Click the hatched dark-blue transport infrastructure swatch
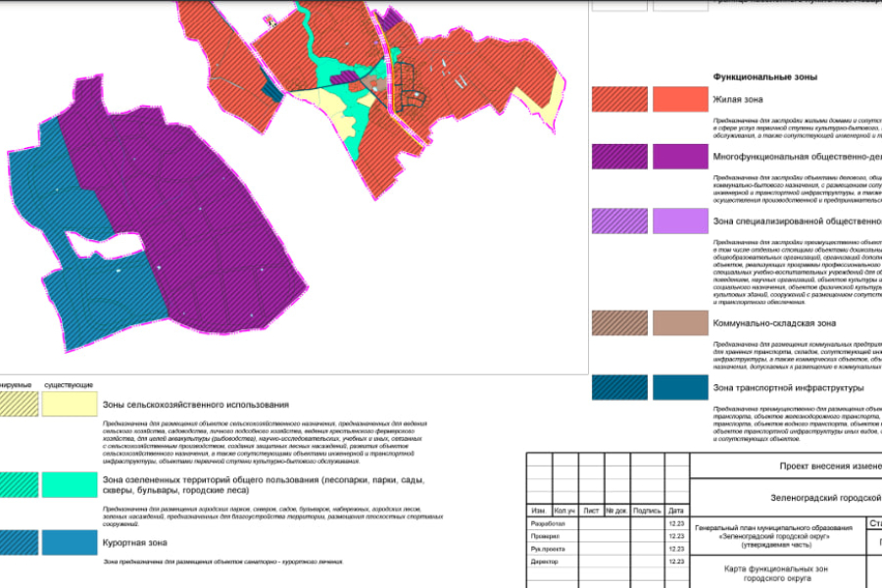This screenshot has height=588, width=882. tap(619, 388)
